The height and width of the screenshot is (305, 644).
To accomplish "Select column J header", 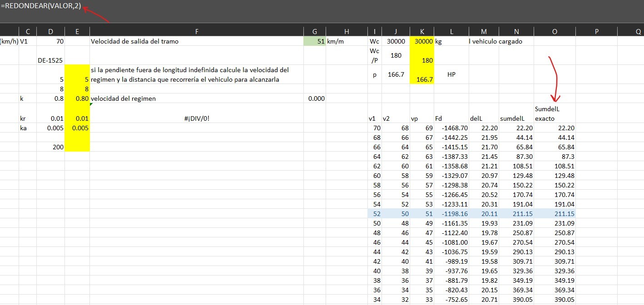I will pyautogui.click(x=396, y=31).
